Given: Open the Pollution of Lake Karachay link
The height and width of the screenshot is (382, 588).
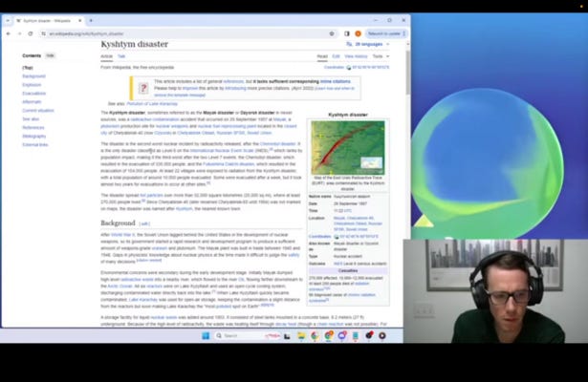Looking at the screenshot, I should [152, 104].
